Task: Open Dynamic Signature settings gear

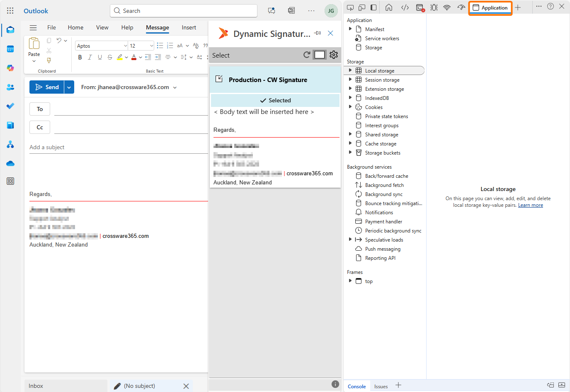Action: (x=334, y=55)
